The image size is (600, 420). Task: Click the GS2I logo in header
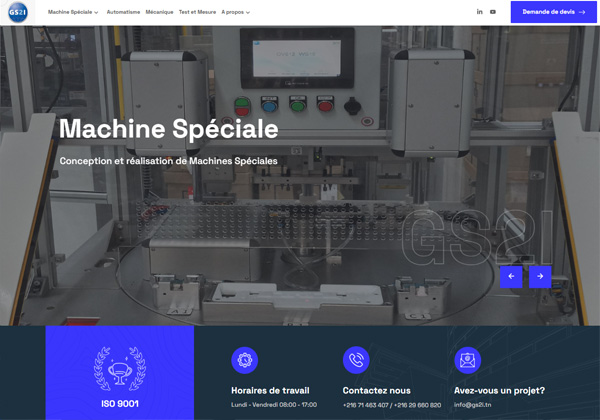[17, 12]
